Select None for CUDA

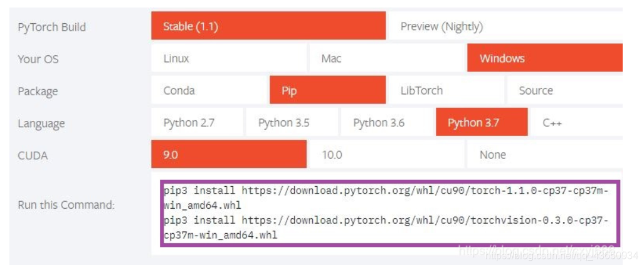click(x=544, y=154)
